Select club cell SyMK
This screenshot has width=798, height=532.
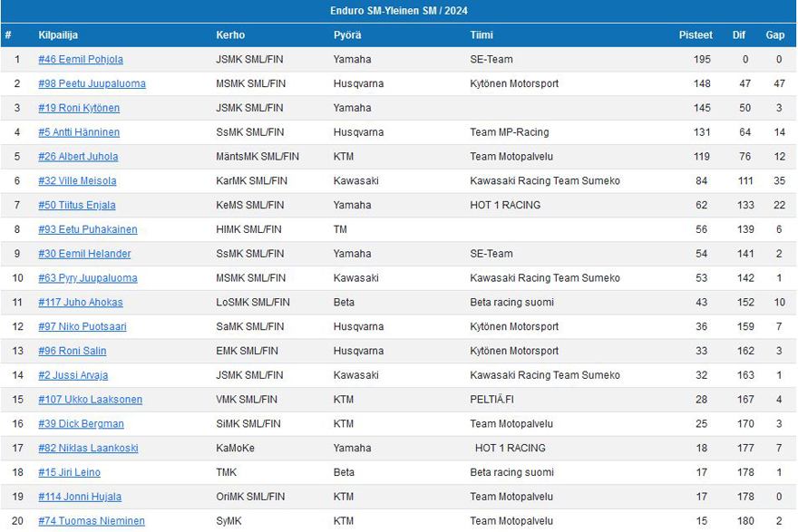[229, 521]
